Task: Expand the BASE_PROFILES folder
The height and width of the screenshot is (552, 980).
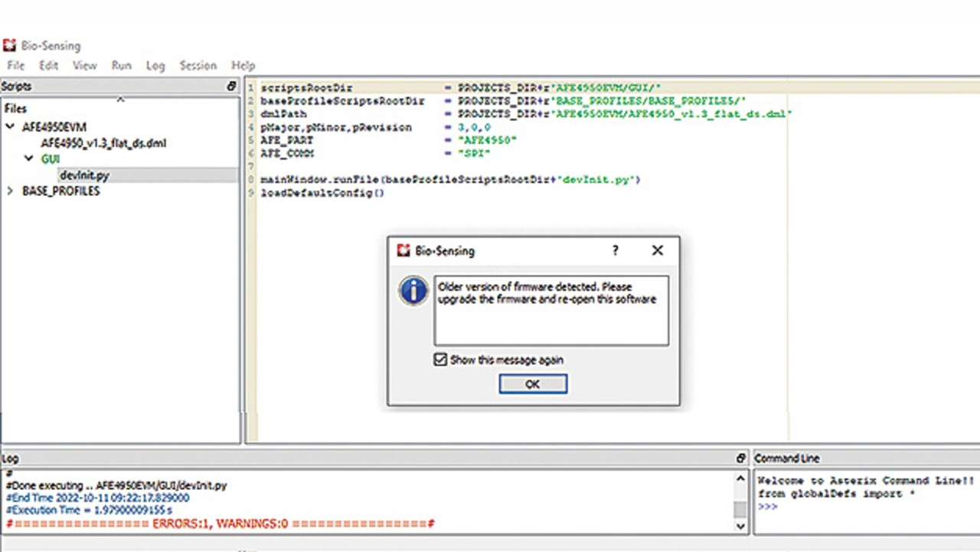Action: (x=10, y=191)
